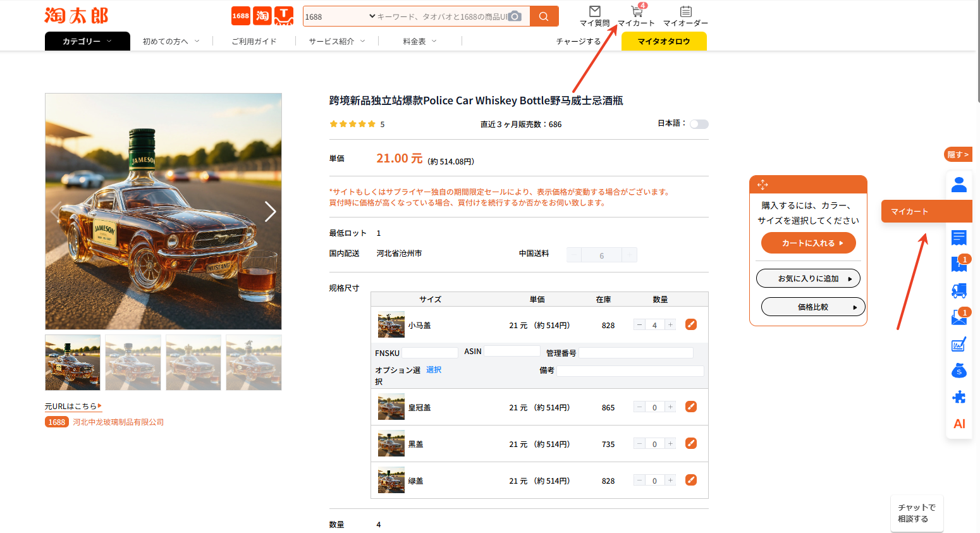
Task: Focus the keyword search input box
Action: point(443,16)
